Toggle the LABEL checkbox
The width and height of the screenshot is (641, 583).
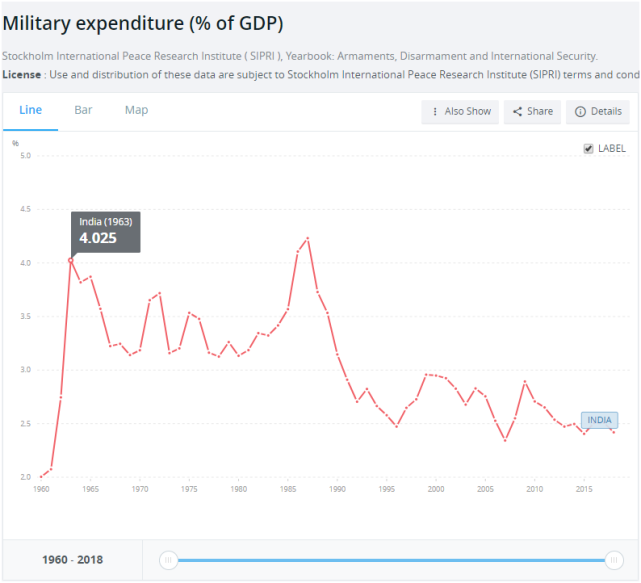pos(588,148)
